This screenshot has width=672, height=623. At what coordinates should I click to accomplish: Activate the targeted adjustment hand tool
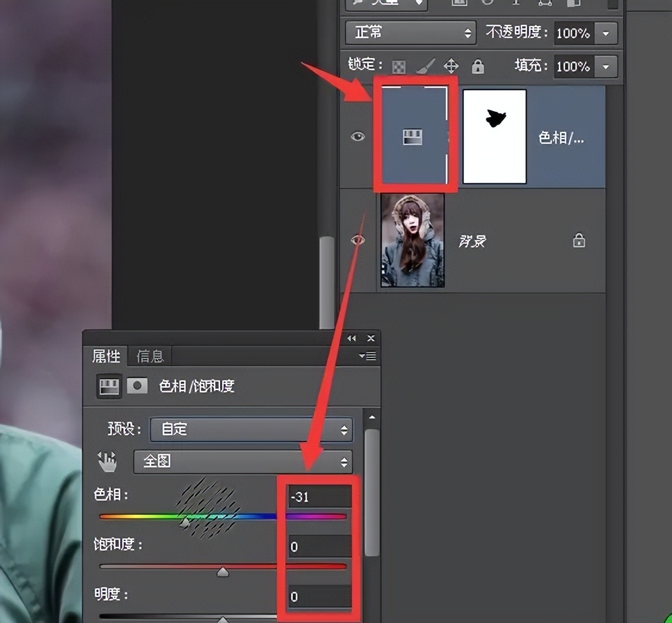pyautogui.click(x=109, y=461)
